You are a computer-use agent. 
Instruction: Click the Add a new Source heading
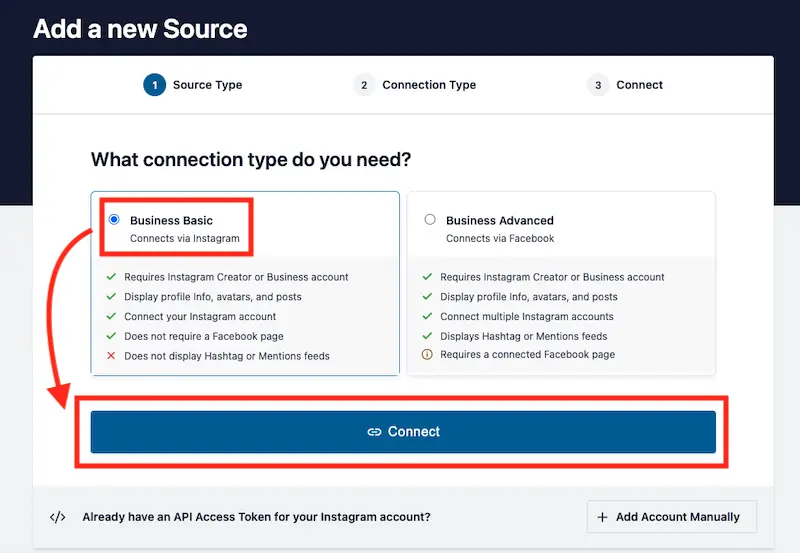(140, 29)
